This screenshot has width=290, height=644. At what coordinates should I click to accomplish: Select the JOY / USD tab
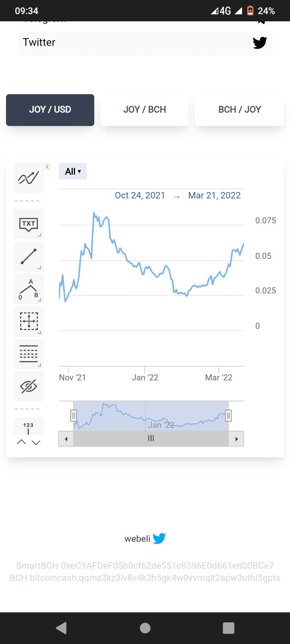(50, 110)
